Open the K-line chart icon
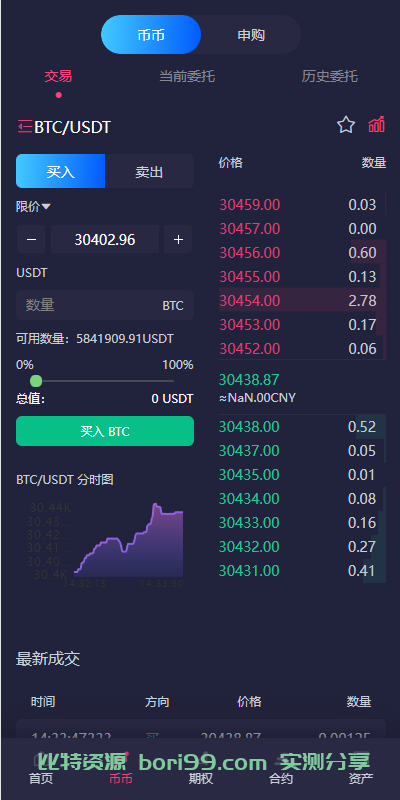The image size is (400, 800). pyautogui.click(x=377, y=125)
